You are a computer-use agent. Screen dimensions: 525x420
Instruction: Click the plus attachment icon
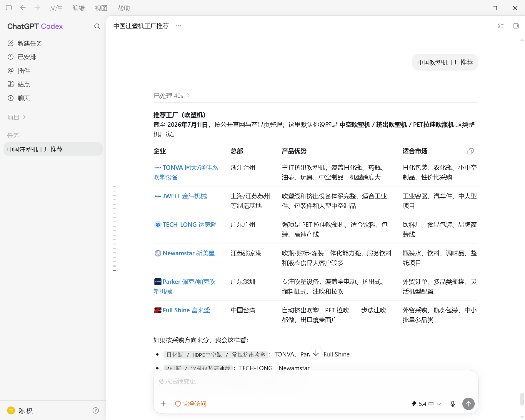click(163, 404)
